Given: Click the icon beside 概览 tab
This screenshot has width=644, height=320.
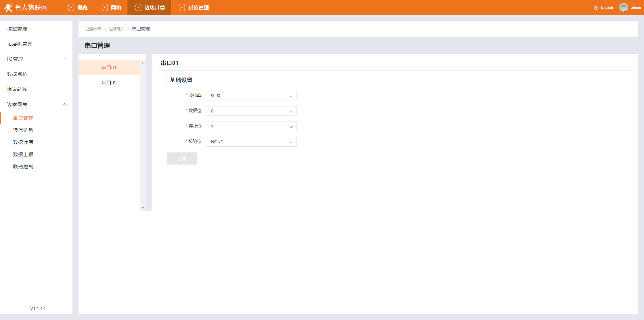Looking at the screenshot, I should (71, 8).
